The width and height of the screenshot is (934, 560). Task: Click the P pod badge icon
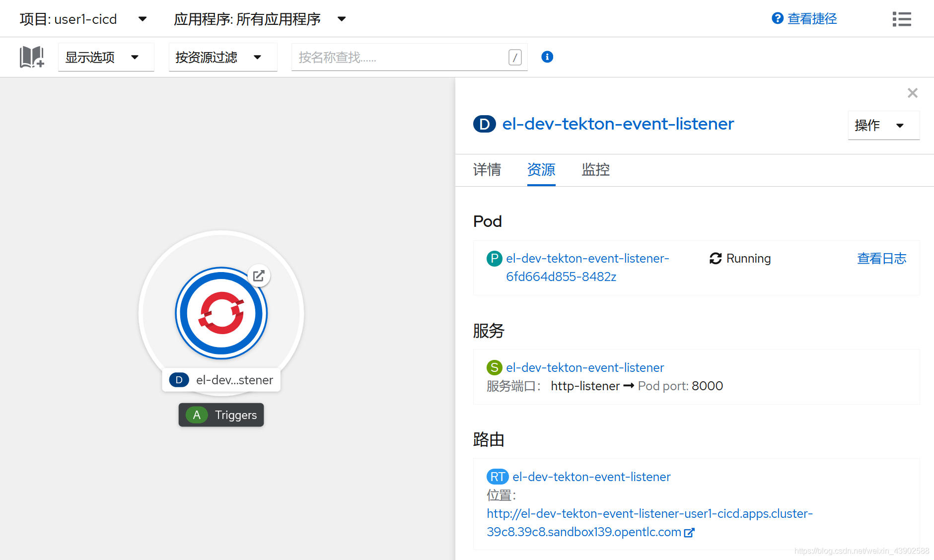(494, 258)
